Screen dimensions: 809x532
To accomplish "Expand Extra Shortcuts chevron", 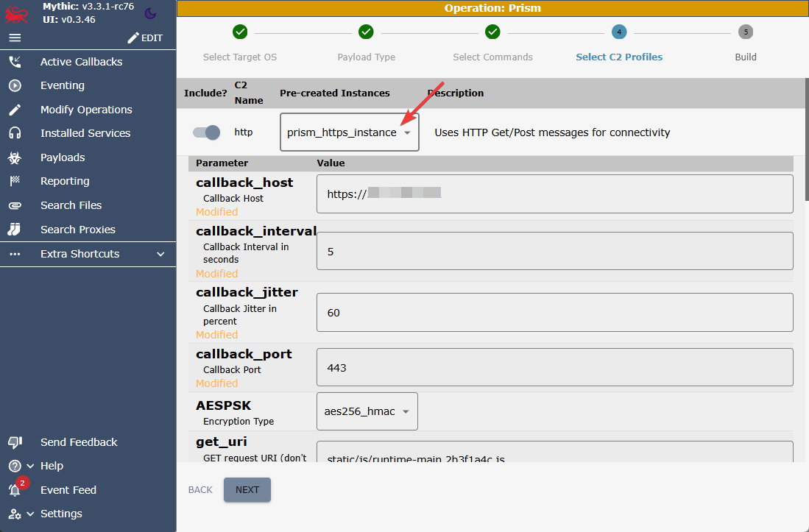I will [x=160, y=254].
